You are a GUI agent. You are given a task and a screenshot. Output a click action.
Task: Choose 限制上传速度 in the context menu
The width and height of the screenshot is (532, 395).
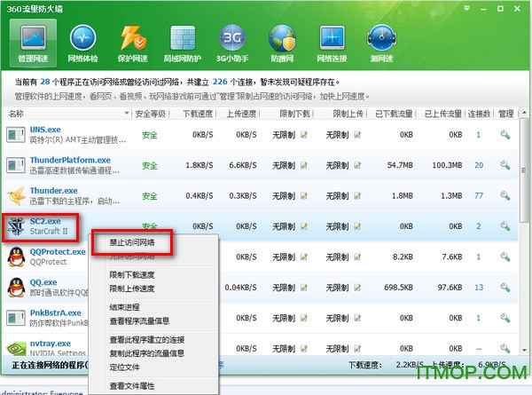[132, 288]
